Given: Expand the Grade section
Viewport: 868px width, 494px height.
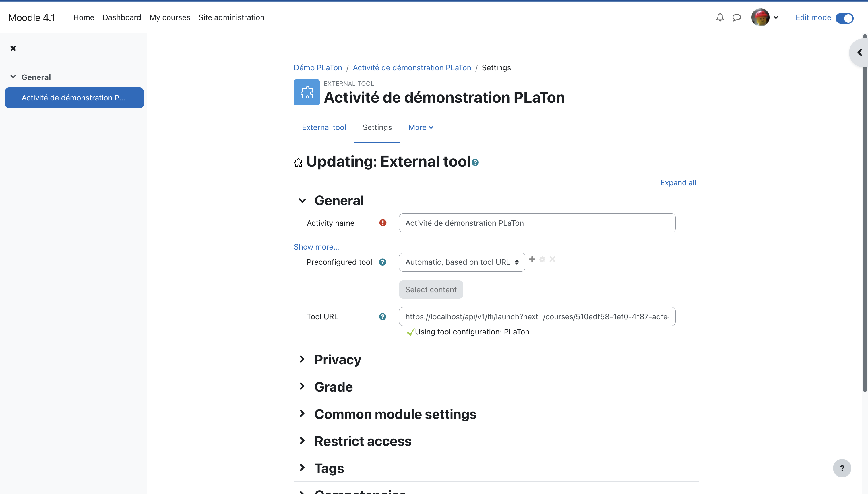Looking at the screenshot, I should point(333,386).
